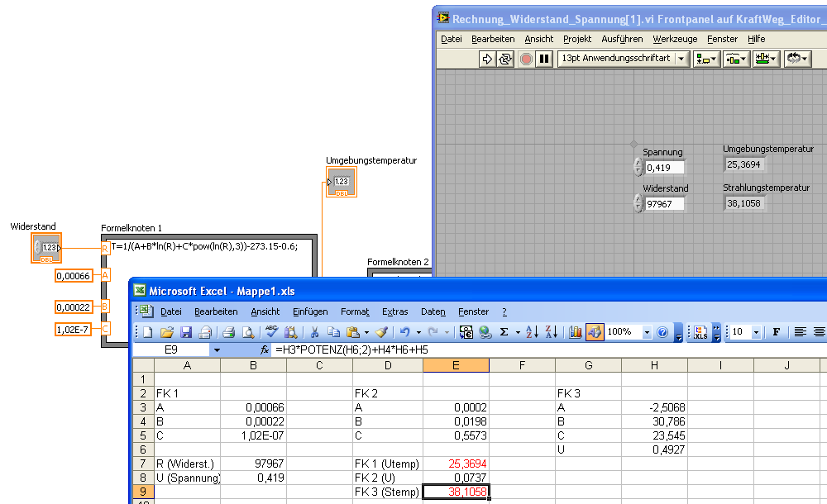Click the Research binoculars icon in Excel

[290, 331]
